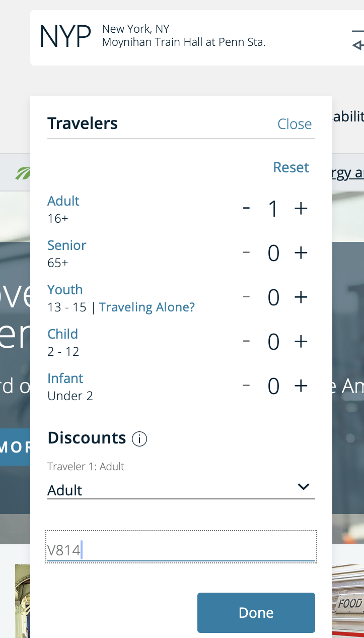364x638 pixels.
Task: Close the Travelers panel
Action: click(x=295, y=124)
